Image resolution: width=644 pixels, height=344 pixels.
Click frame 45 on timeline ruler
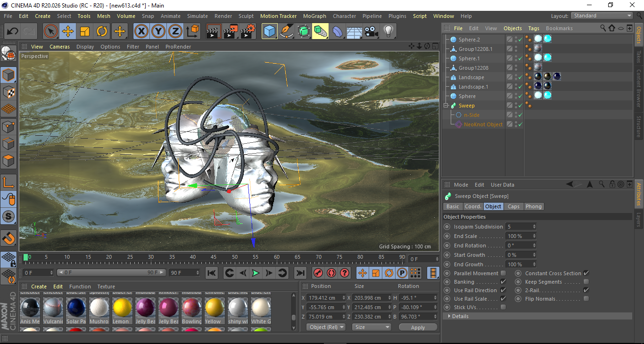[214, 258]
